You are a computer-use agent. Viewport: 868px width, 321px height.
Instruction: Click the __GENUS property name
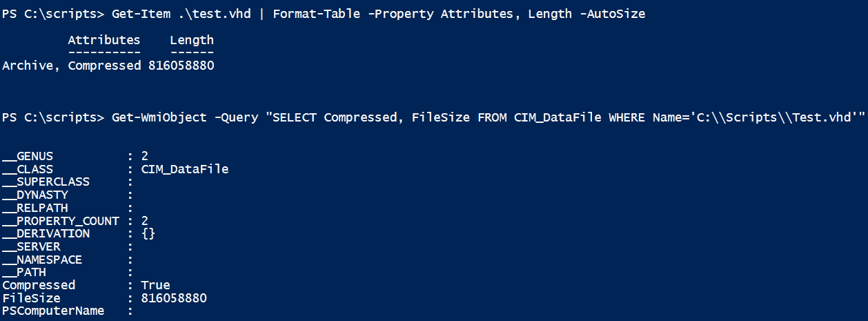28,156
